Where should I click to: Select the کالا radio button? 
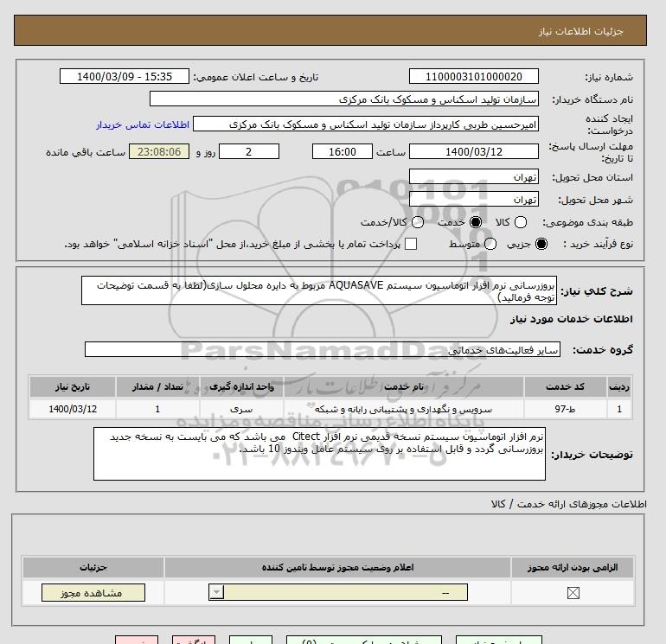[521, 222]
